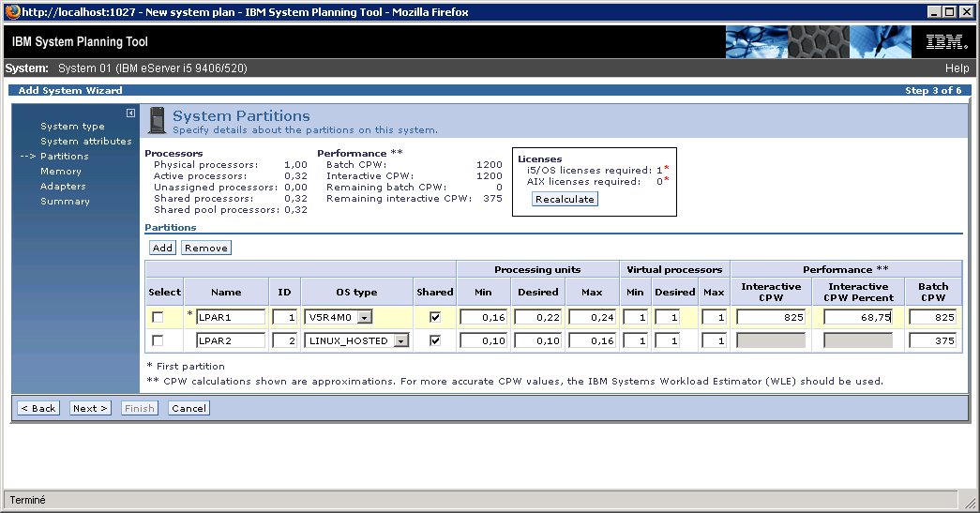Image resolution: width=980 pixels, height=513 pixels.
Task: Edit the LPAR2 name field
Action: (x=231, y=340)
